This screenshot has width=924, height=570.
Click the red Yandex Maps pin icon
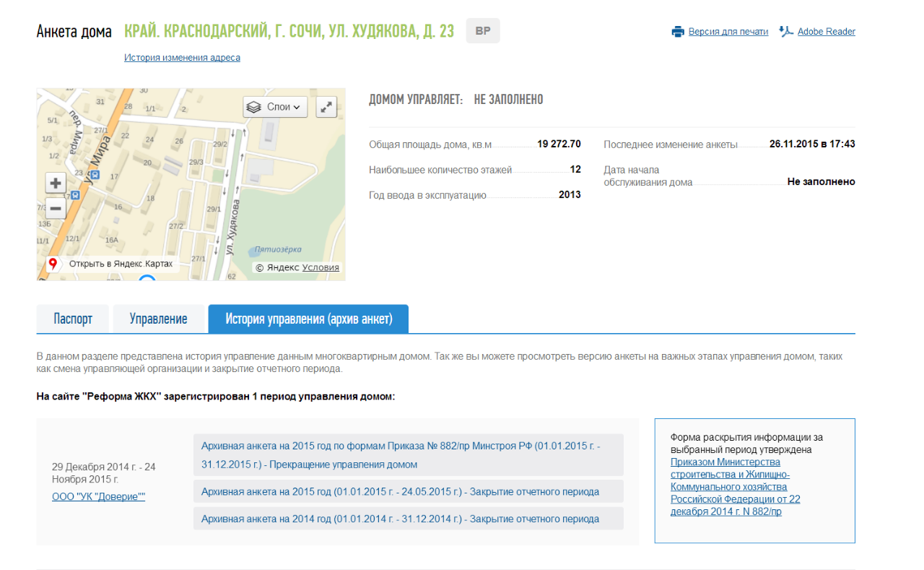point(53,264)
